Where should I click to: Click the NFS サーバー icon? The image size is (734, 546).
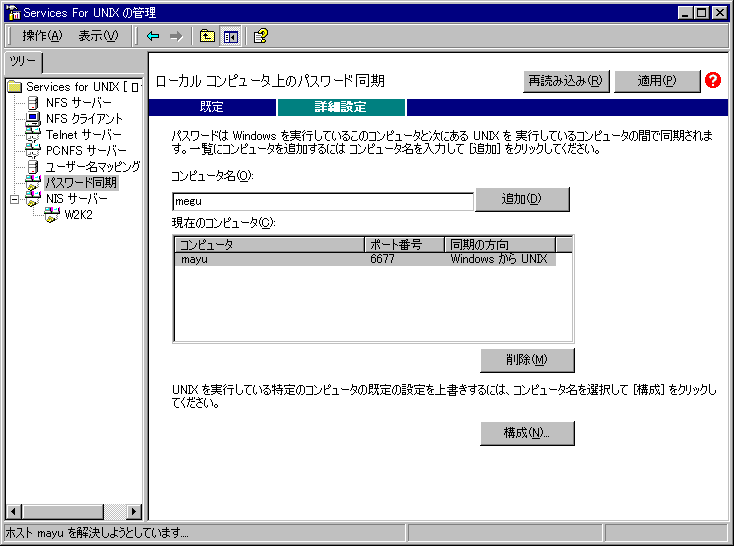pos(33,103)
